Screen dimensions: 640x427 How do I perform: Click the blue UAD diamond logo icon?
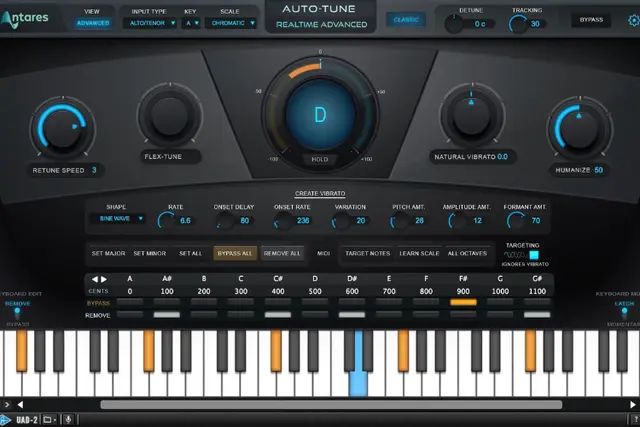5,420
